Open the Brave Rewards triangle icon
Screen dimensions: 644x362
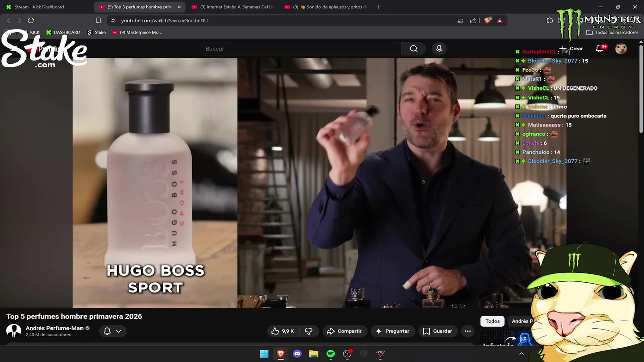pos(499,20)
